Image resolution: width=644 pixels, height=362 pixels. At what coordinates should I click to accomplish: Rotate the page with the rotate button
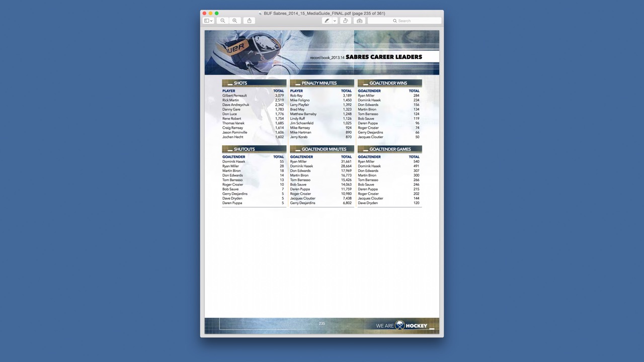coord(346,21)
